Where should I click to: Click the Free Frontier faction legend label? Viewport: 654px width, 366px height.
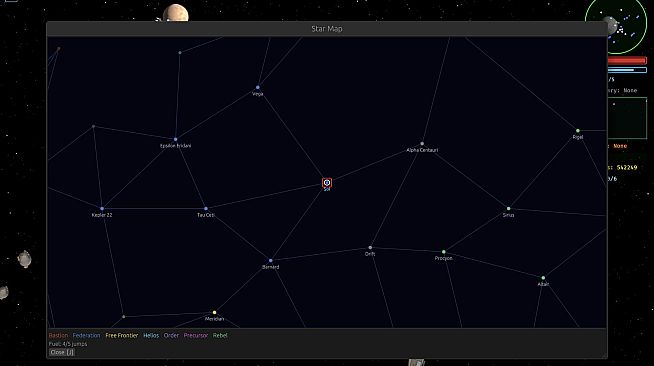[121, 335]
